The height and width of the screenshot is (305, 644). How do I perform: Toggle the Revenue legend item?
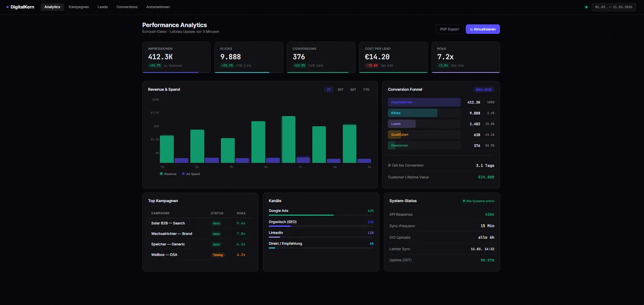pos(168,174)
